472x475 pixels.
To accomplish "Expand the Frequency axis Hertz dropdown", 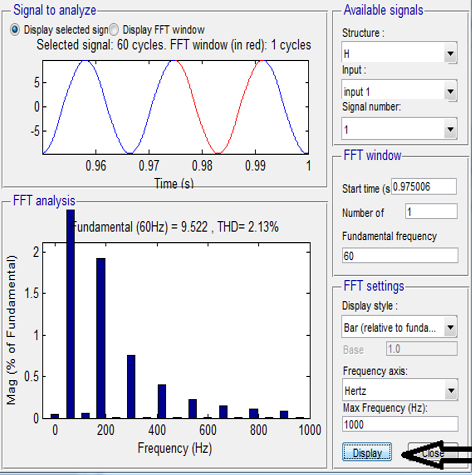I will pyautogui.click(x=400, y=390).
